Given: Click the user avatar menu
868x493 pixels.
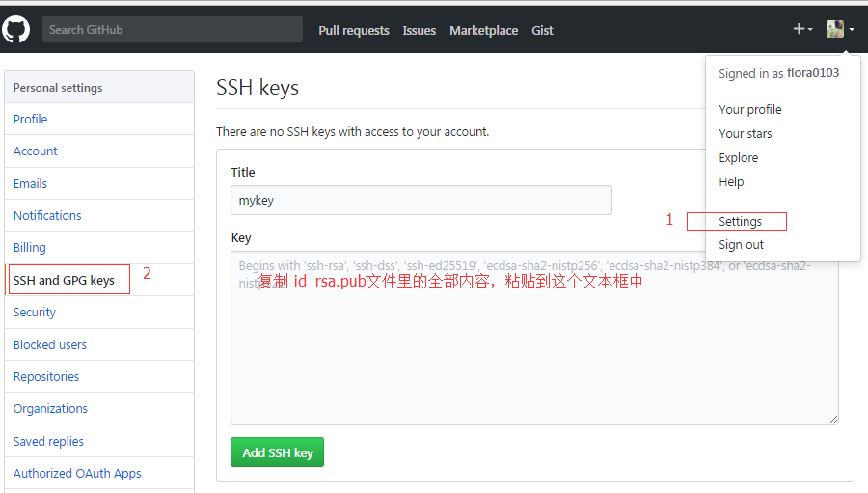Looking at the screenshot, I should (839, 29).
